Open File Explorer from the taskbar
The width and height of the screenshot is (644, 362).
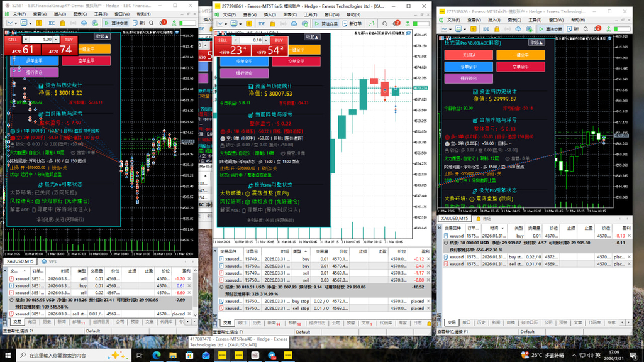173,355
